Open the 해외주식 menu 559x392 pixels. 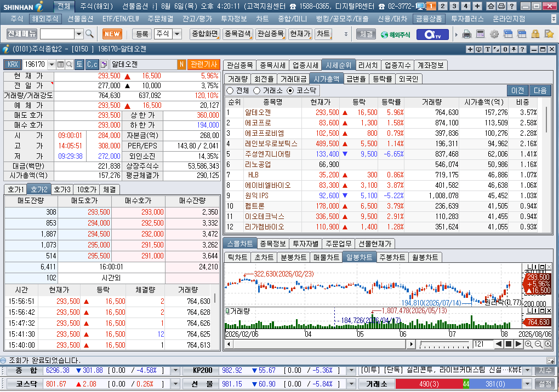coord(45,19)
